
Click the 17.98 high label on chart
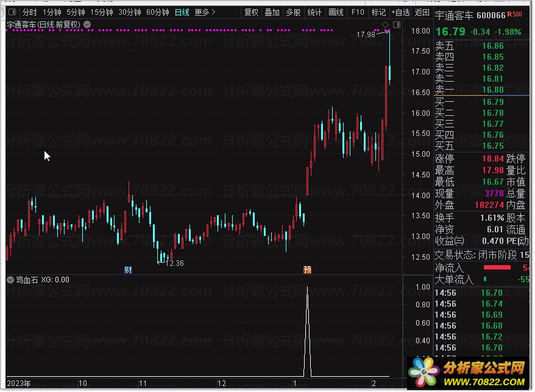366,35
